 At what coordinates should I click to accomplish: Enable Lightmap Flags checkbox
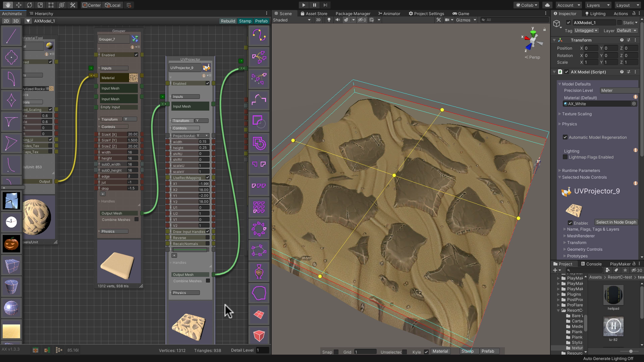[565, 157]
